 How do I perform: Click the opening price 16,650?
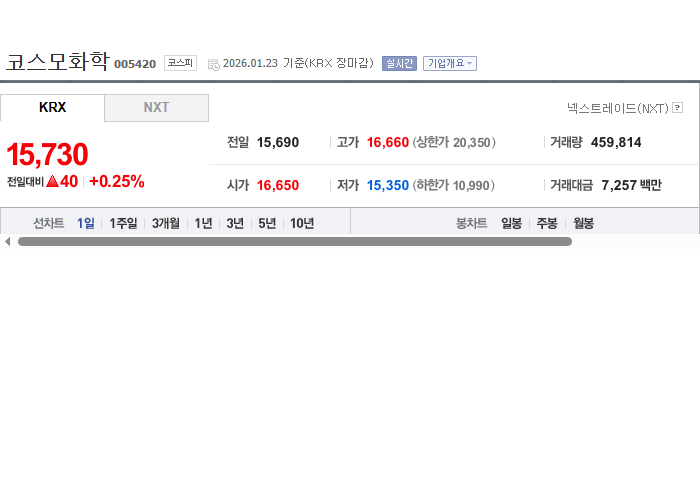click(278, 185)
